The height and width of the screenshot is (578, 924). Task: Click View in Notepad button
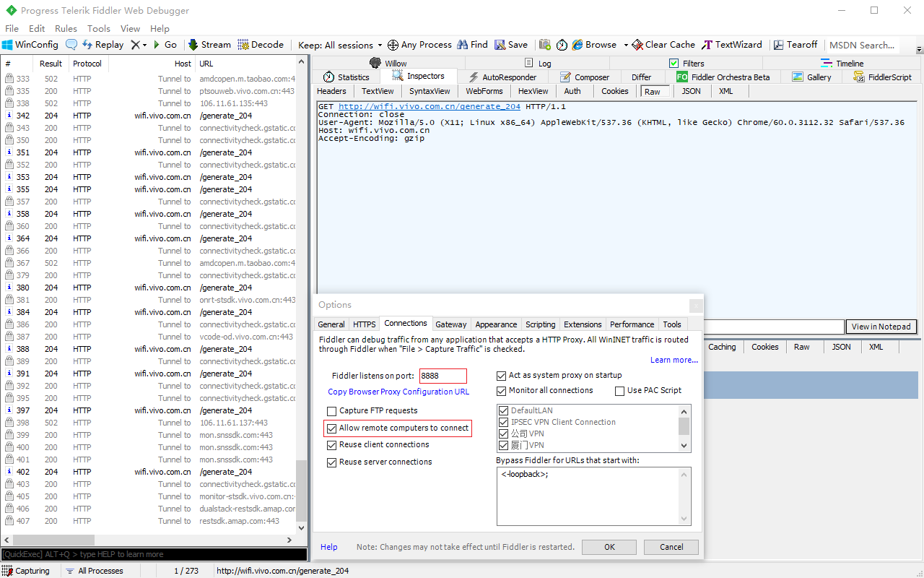tap(881, 327)
